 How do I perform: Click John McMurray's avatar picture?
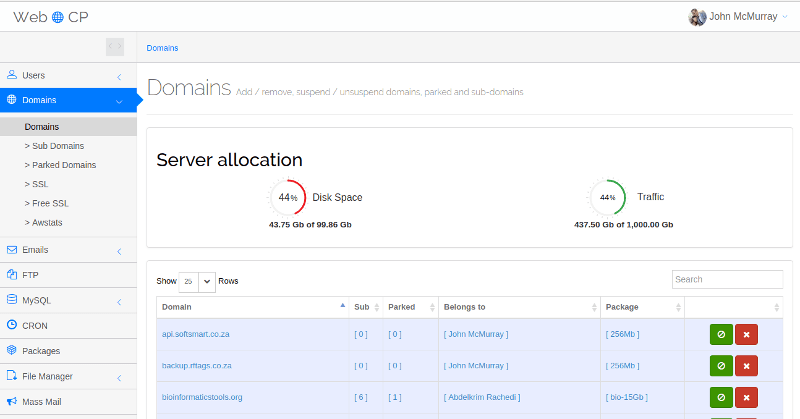[696, 17]
